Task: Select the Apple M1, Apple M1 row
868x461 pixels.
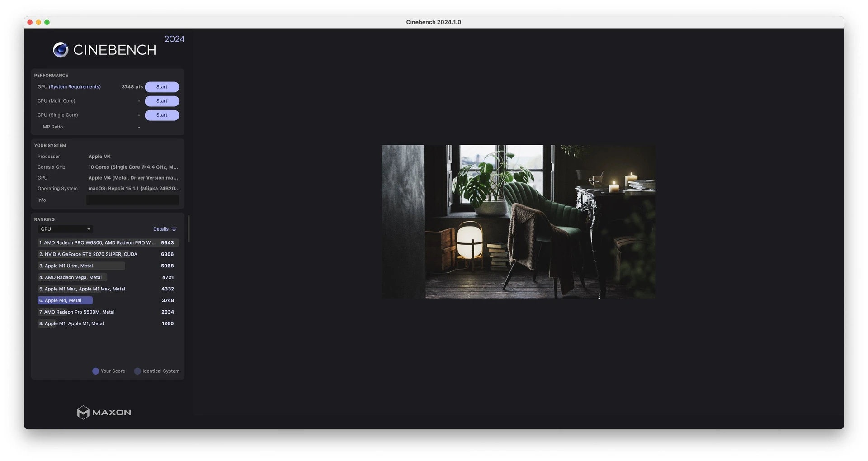Action: point(108,323)
